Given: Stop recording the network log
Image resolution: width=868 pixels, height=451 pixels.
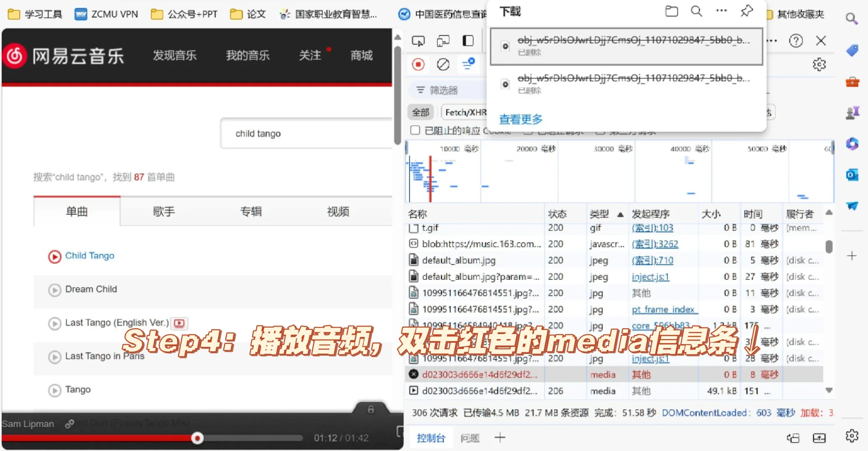Looking at the screenshot, I should tap(418, 64).
